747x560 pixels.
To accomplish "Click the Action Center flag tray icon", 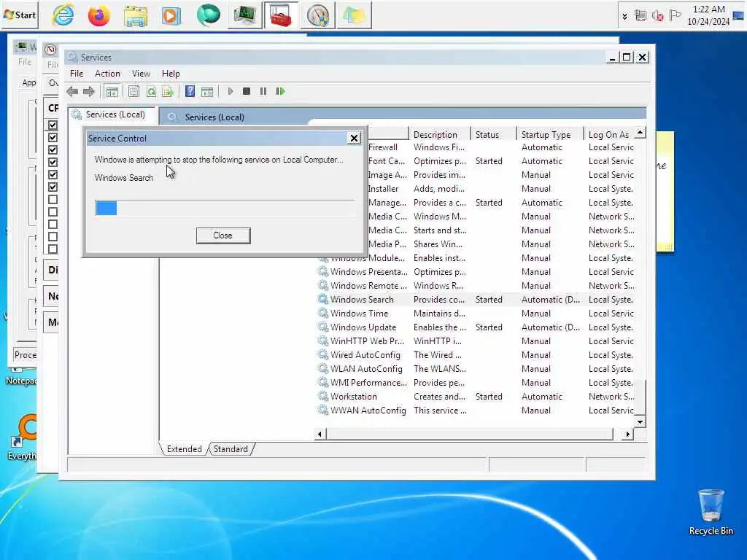I will pos(675,16).
